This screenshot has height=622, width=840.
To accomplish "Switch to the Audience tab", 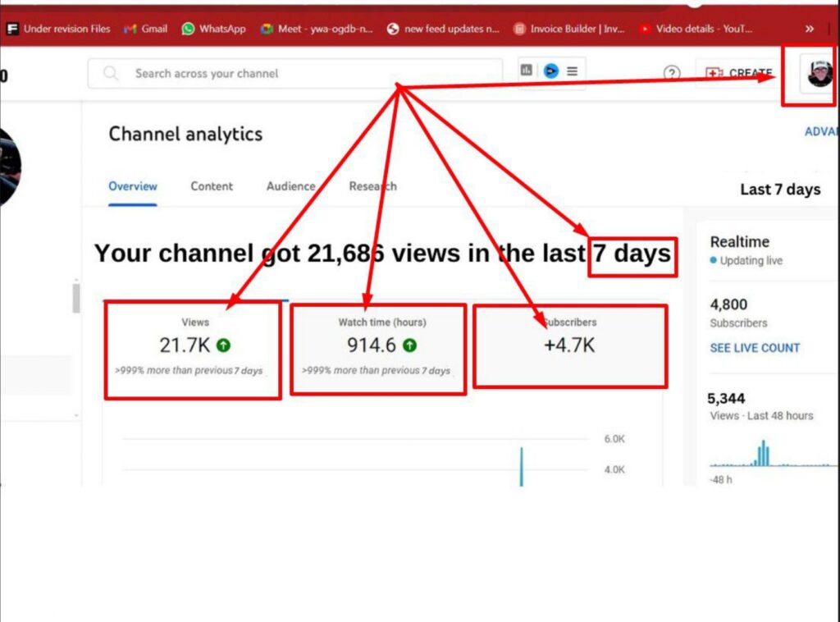I will coord(291,186).
